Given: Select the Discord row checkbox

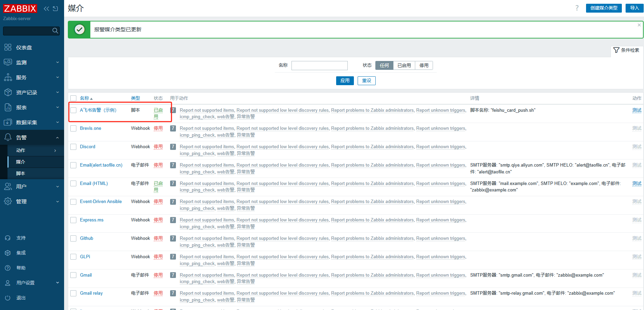Looking at the screenshot, I should click(x=73, y=147).
